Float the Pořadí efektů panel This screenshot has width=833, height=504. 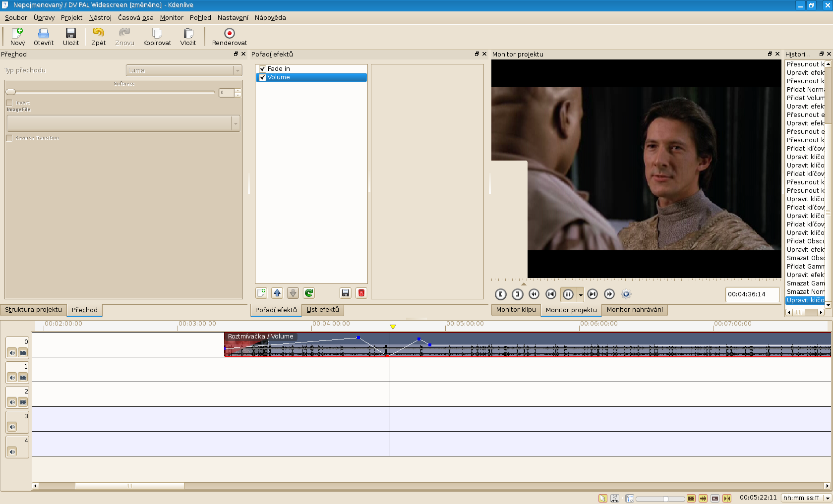coord(477,54)
